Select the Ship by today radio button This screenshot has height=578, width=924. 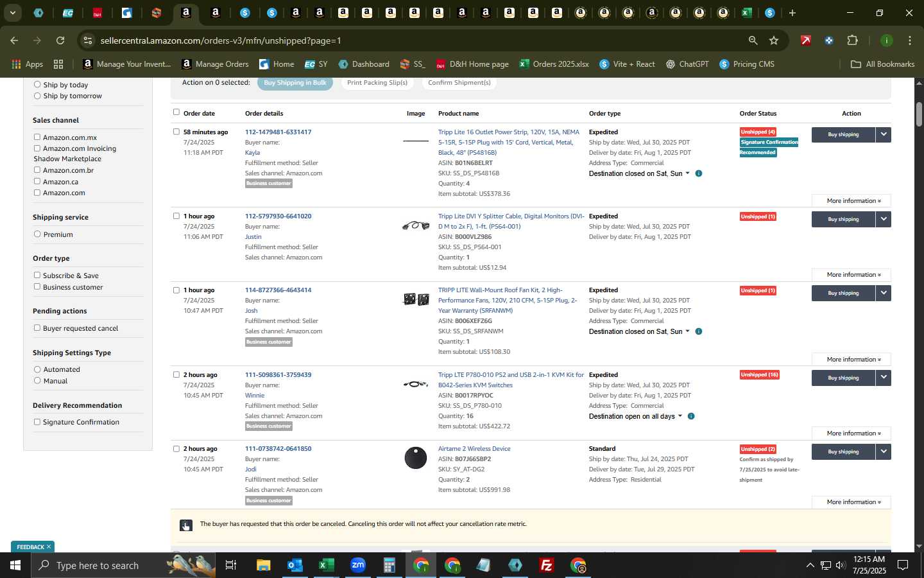pyautogui.click(x=37, y=85)
